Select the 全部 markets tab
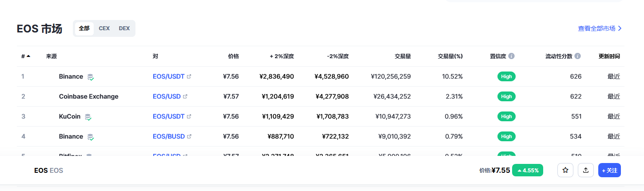 tap(84, 28)
